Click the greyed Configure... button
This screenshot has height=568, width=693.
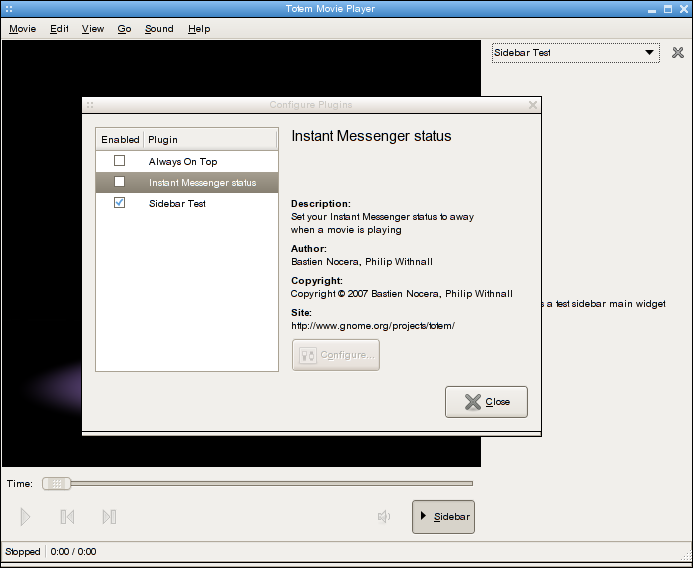click(x=335, y=355)
